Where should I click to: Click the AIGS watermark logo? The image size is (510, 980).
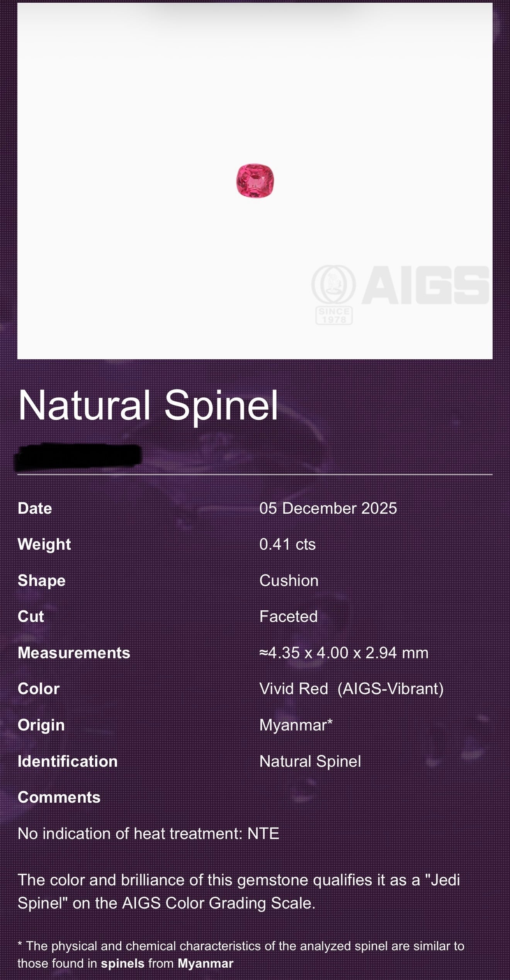(x=401, y=294)
